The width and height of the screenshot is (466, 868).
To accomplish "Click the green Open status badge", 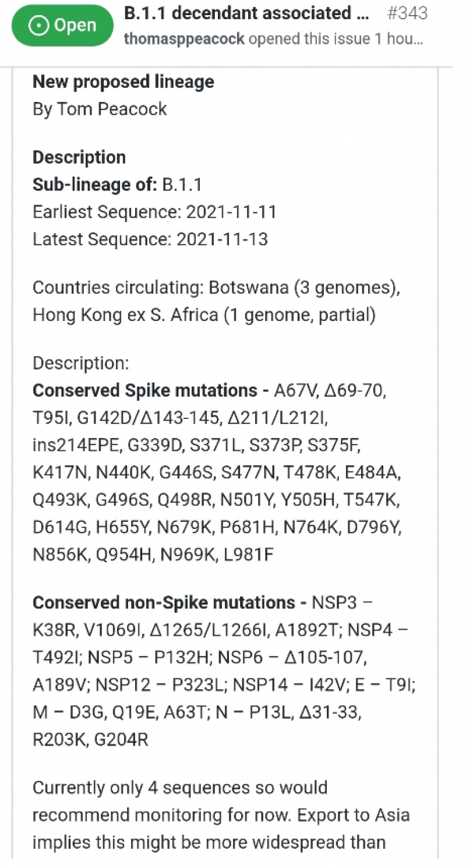I will pyautogui.click(x=62, y=26).
